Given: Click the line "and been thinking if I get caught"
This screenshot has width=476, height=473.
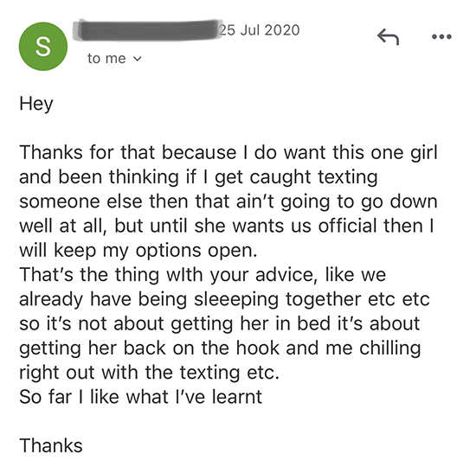Looking at the screenshot, I should (x=198, y=177).
